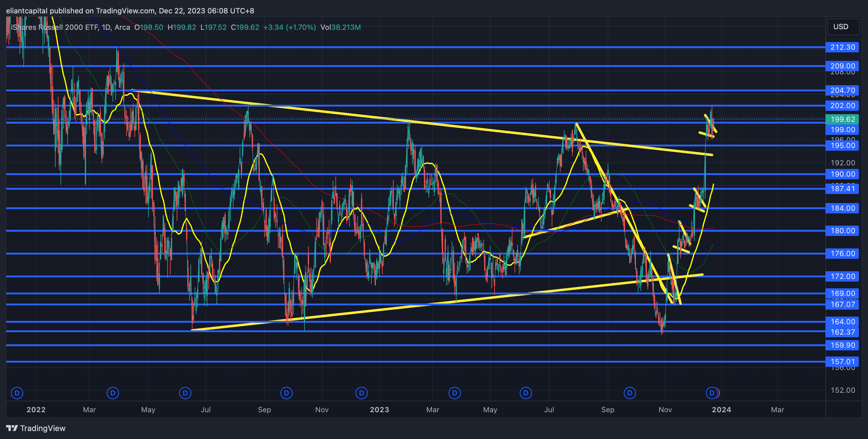Click the dividend marker near Mar 2023
This screenshot has height=439, width=868.
tap(455, 393)
